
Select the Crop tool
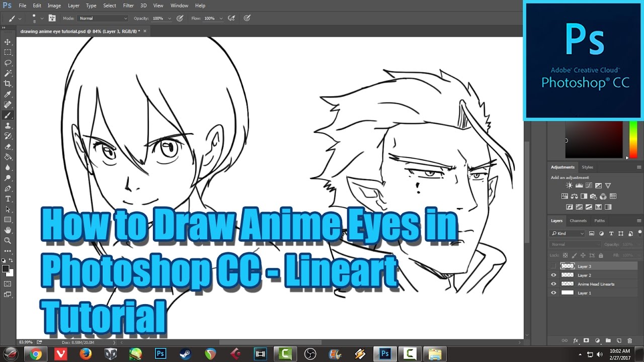pyautogui.click(x=8, y=84)
